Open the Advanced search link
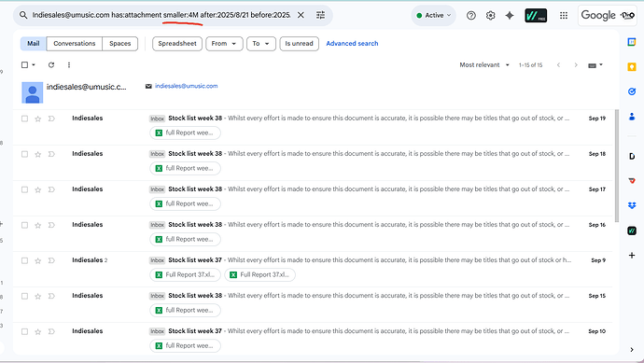Viewport: 644px width, 363px height. (x=352, y=44)
